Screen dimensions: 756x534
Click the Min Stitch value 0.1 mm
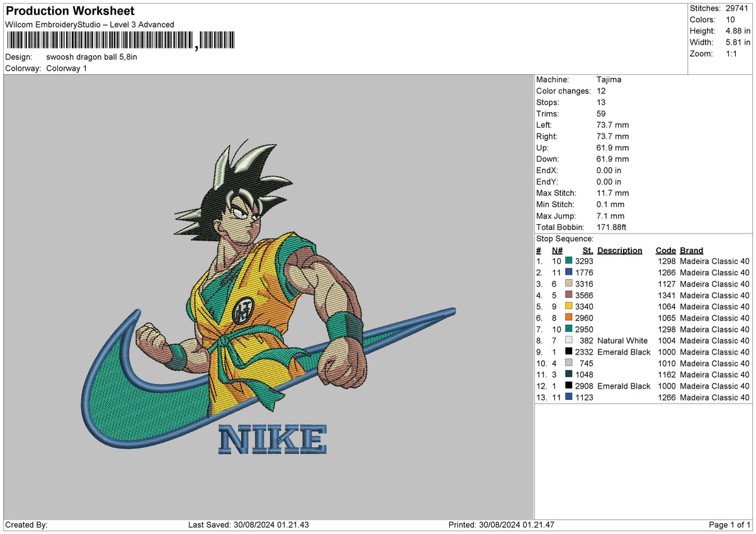610,204
